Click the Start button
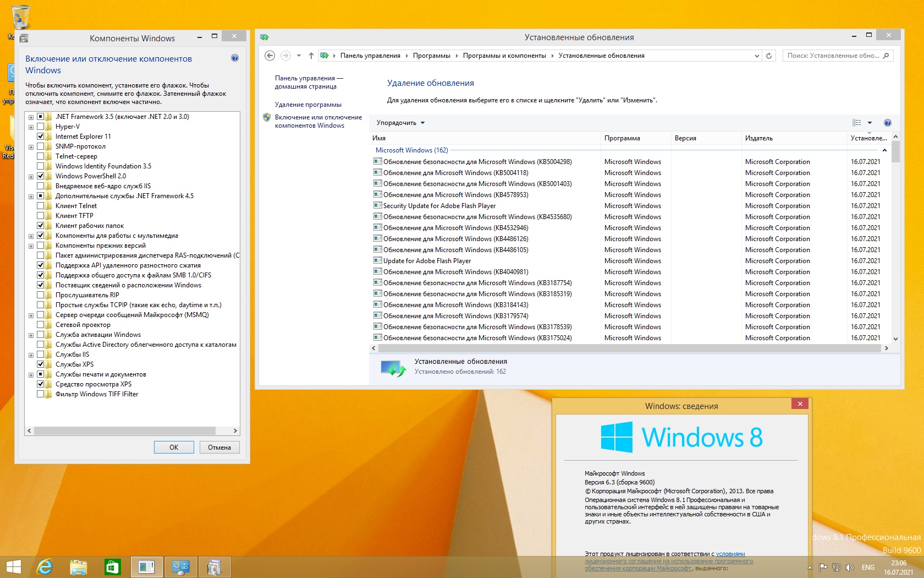 point(13,566)
